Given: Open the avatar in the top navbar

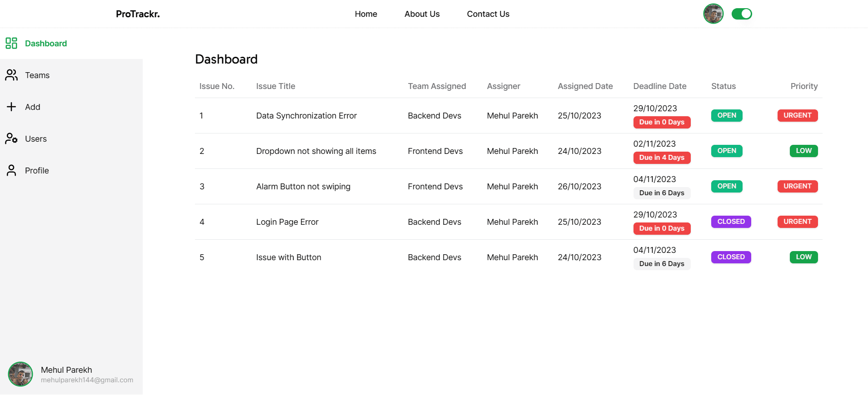Looking at the screenshot, I should [713, 14].
